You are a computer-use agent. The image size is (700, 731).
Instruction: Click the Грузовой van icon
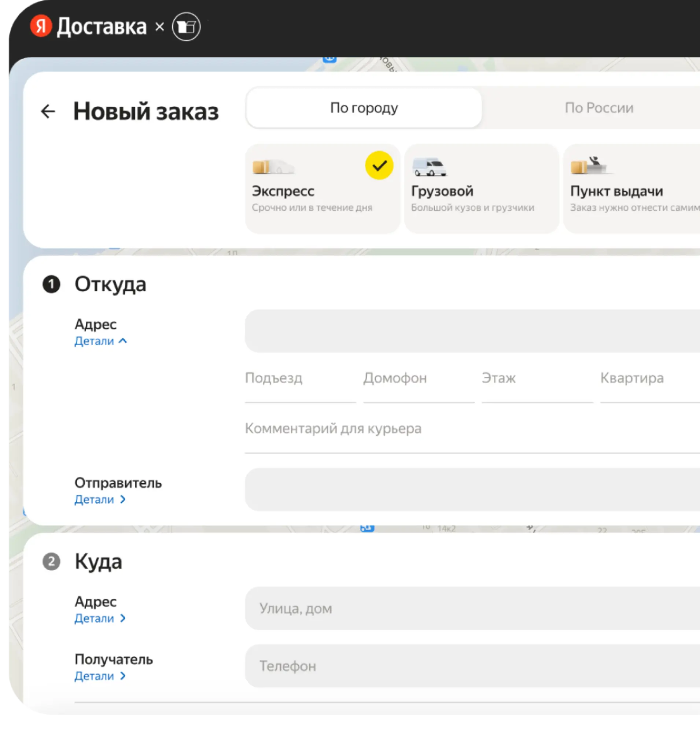[429, 167]
